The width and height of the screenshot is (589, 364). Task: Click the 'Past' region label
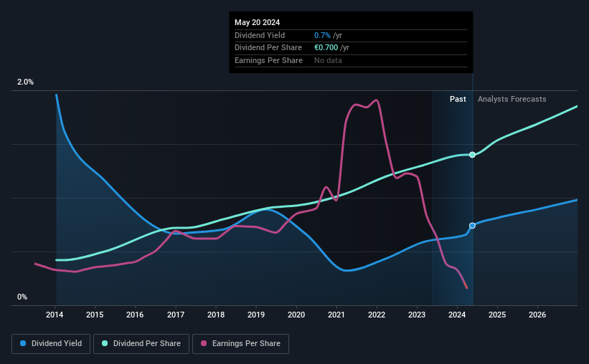point(458,99)
